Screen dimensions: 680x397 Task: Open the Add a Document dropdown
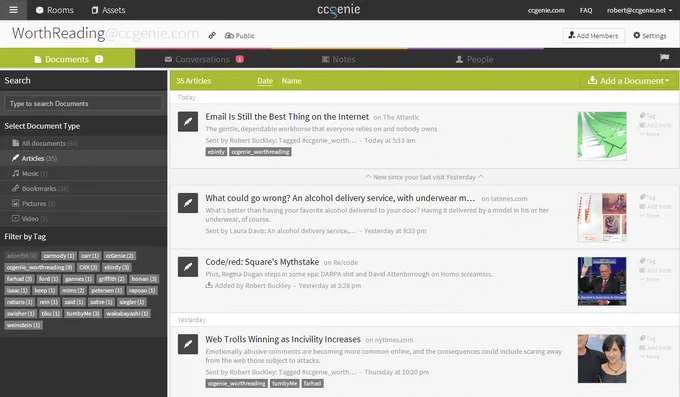[x=628, y=81]
